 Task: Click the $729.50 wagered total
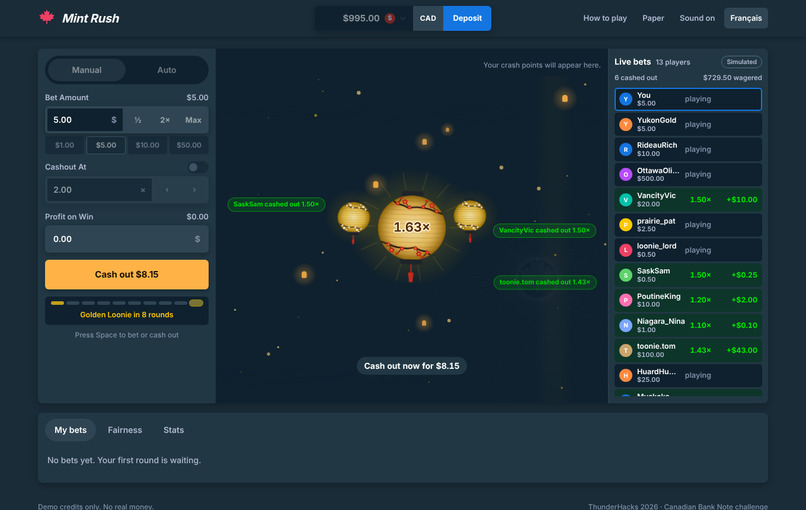click(x=732, y=78)
